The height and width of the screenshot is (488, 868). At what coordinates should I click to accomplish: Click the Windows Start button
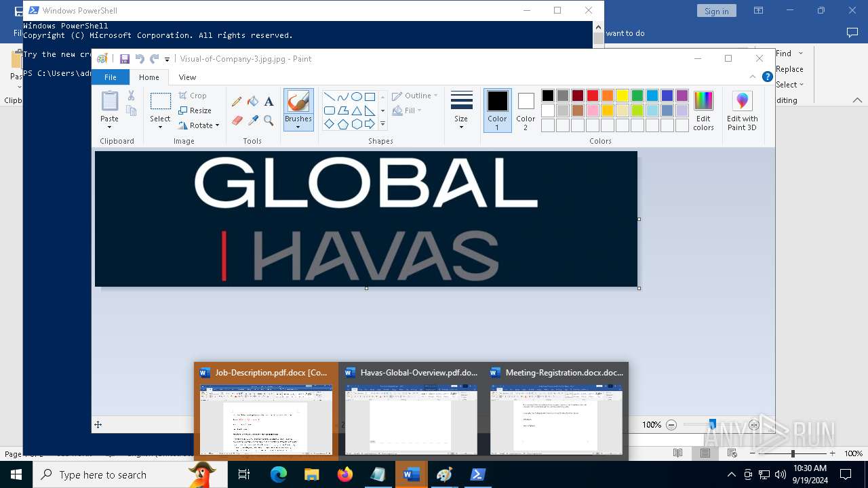[x=16, y=474]
